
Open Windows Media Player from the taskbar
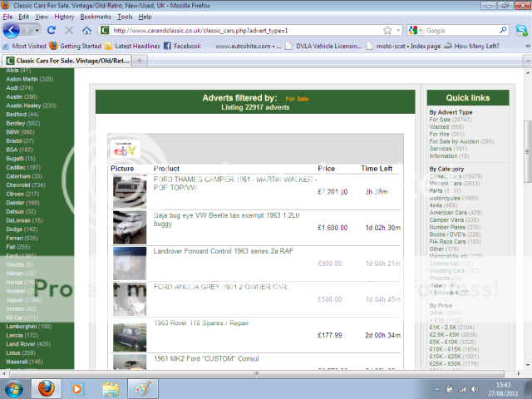(x=77, y=387)
